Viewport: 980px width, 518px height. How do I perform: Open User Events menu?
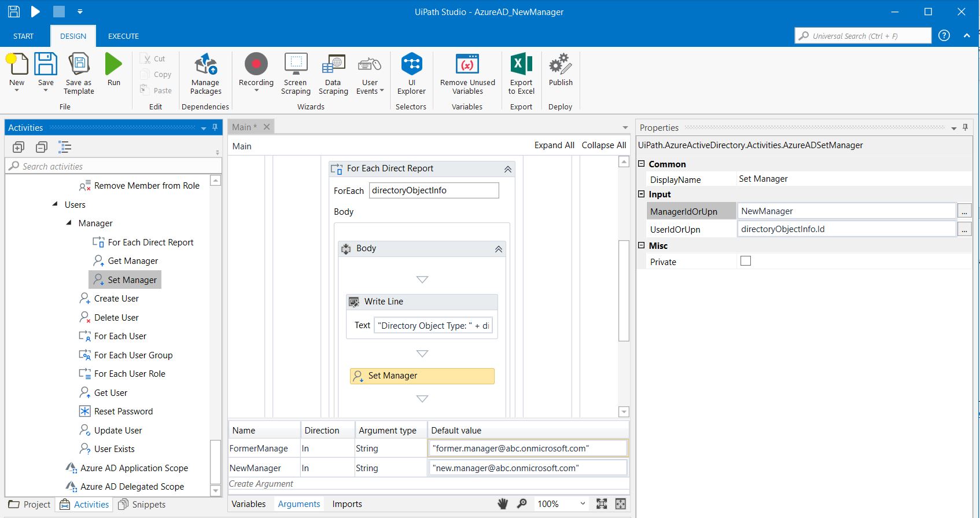[370, 74]
